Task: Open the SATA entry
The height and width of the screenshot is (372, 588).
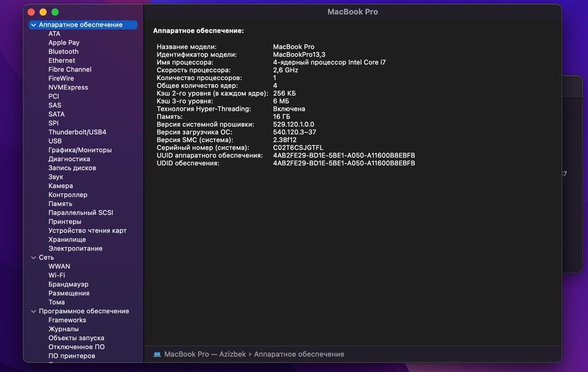Action: (x=56, y=115)
